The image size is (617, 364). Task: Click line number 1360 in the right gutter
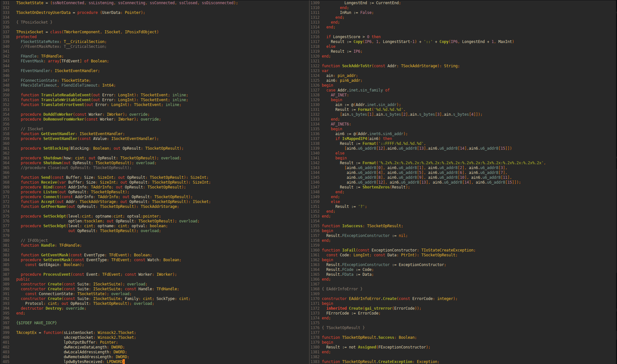(315, 250)
